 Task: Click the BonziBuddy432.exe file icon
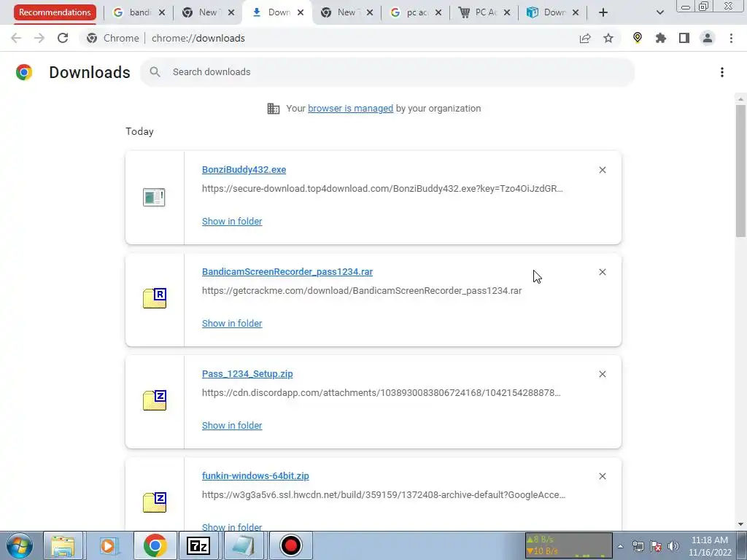pyautogui.click(x=154, y=197)
